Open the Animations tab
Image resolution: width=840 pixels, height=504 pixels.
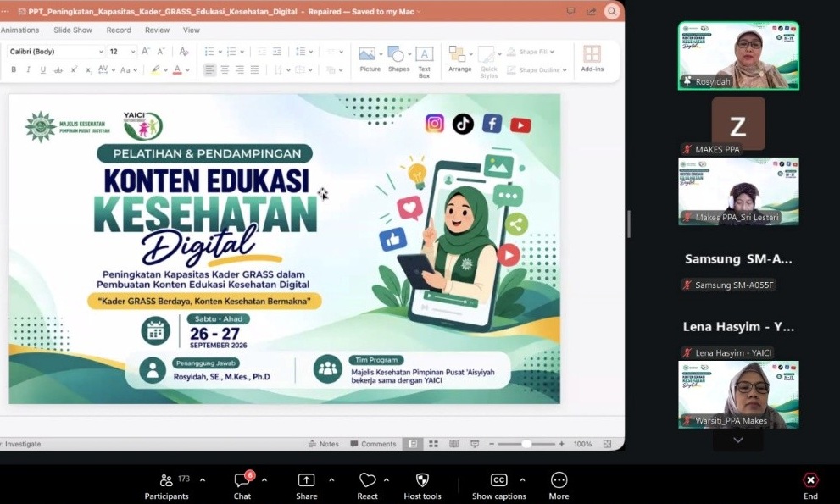(19, 30)
